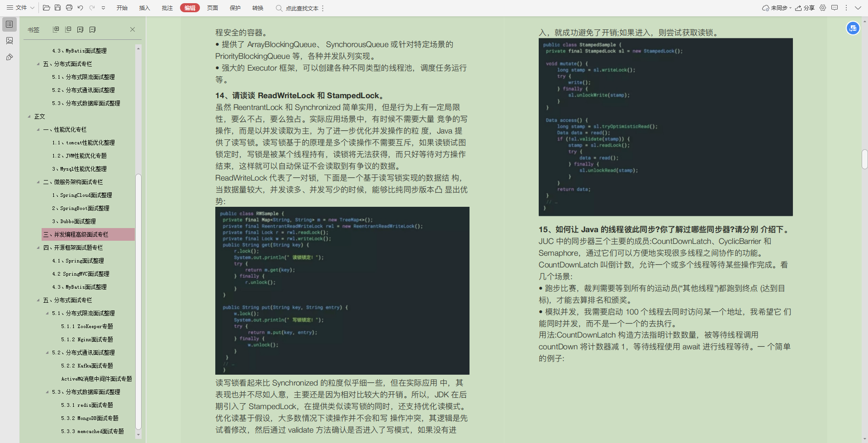Viewport: 868px width, 443px height.
Task: Click the 未同步 cloud sync button
Action: 776,8
